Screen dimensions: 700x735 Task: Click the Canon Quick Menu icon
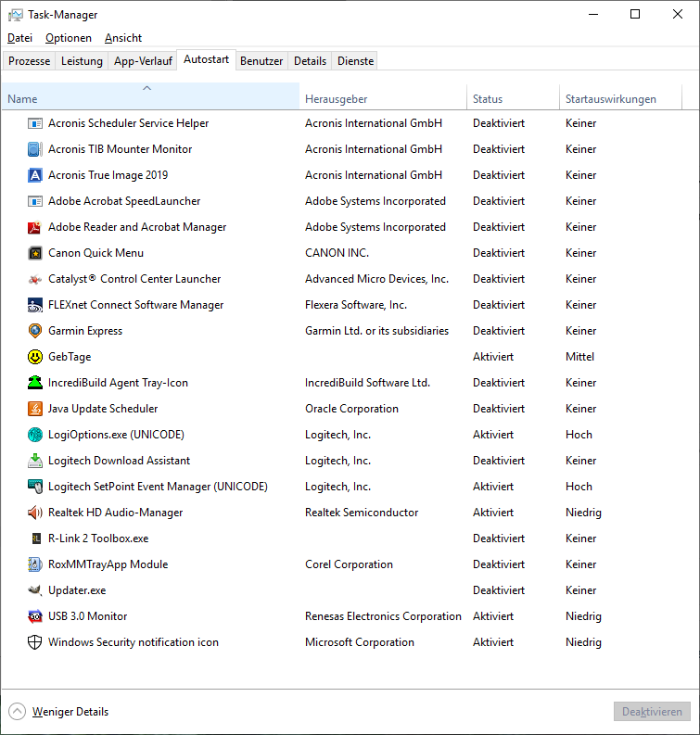[34, 253]
